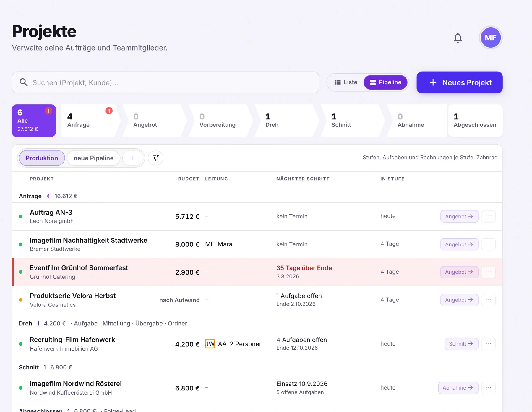This screenshot has width=532, height=412.
Task: Switch to Pipeline view
Action: (386, 82)
